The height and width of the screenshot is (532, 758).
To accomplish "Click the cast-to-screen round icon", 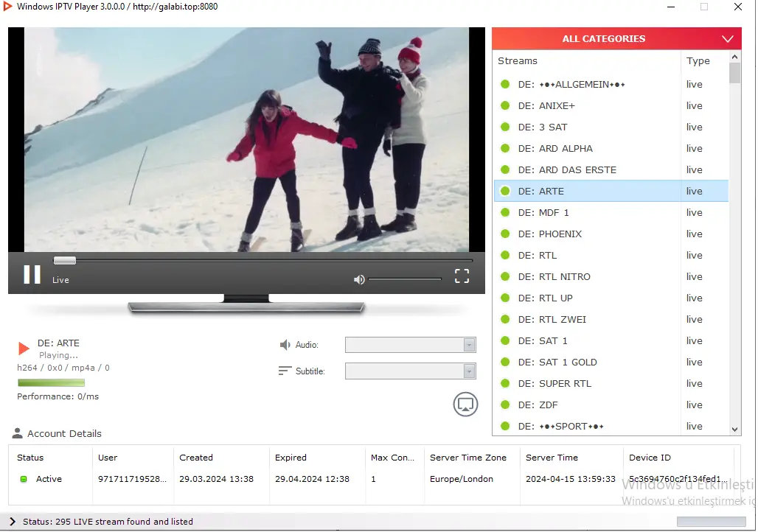I will pos(465,404).
